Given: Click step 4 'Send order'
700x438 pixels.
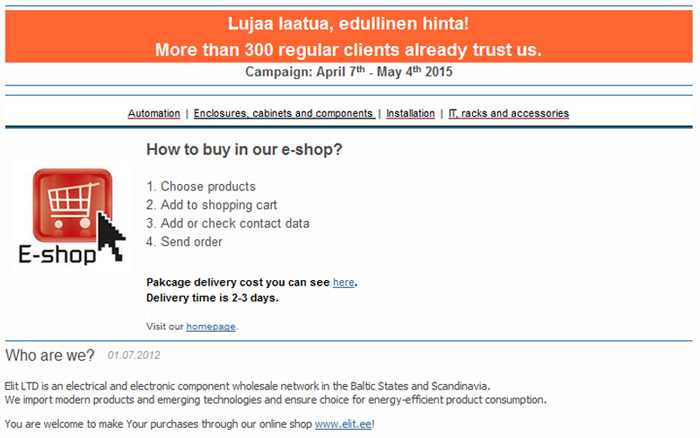Looking at the screenshot, I should click(x=184, y=242).
